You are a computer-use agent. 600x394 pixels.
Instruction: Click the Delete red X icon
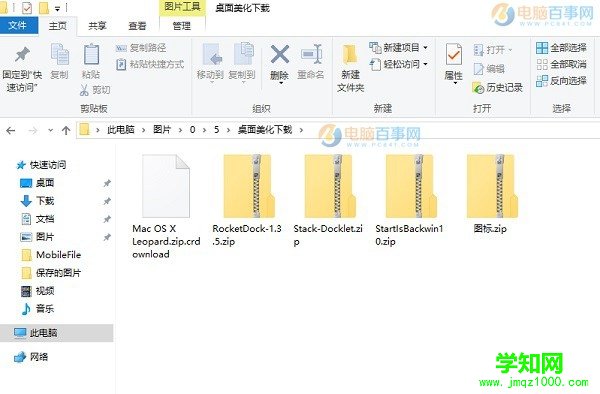tap(280, 54)
